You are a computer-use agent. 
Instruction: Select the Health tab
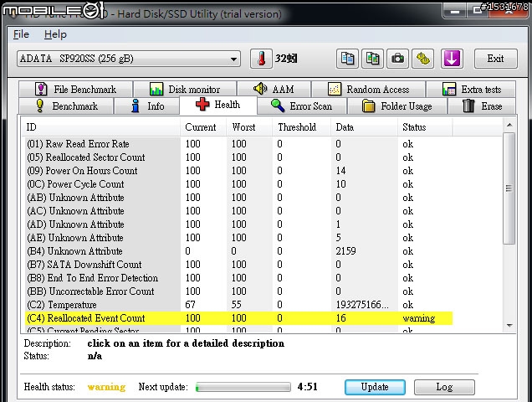tap(218, 105)
